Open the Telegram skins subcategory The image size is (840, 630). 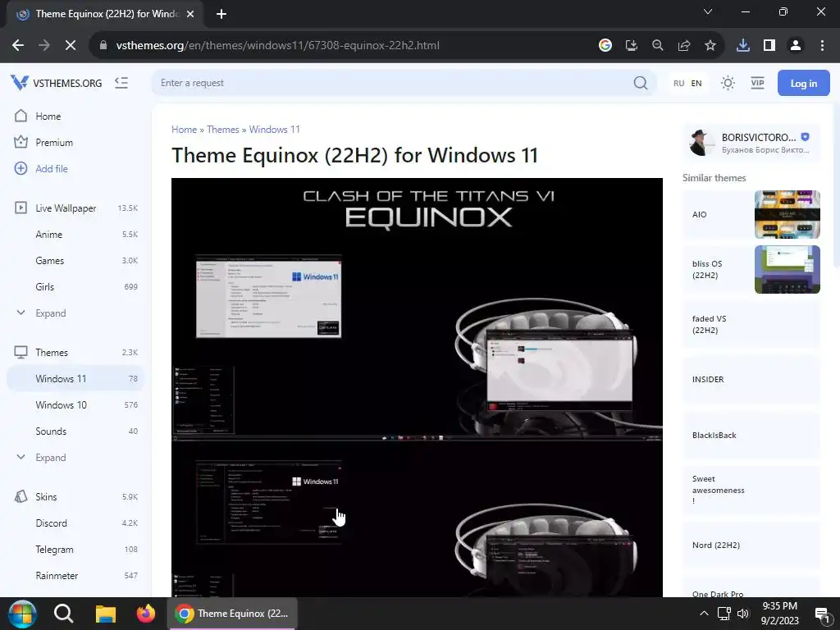tap(75, 549)
